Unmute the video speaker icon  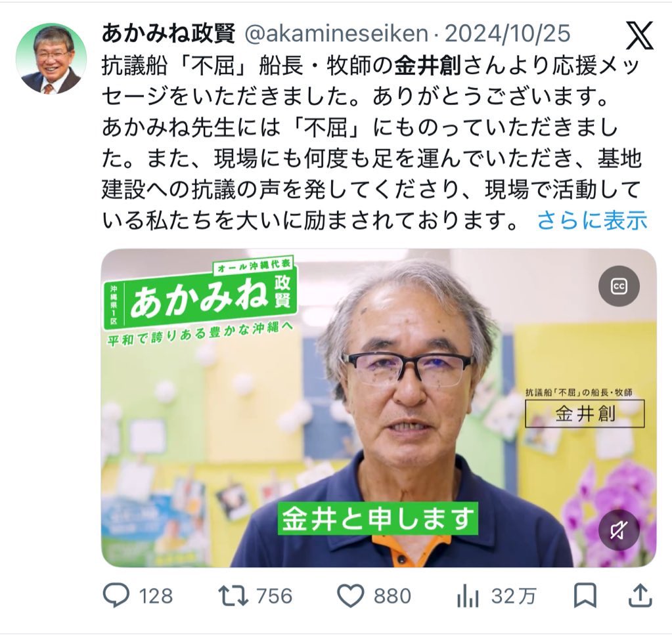(x=619, y=530)
